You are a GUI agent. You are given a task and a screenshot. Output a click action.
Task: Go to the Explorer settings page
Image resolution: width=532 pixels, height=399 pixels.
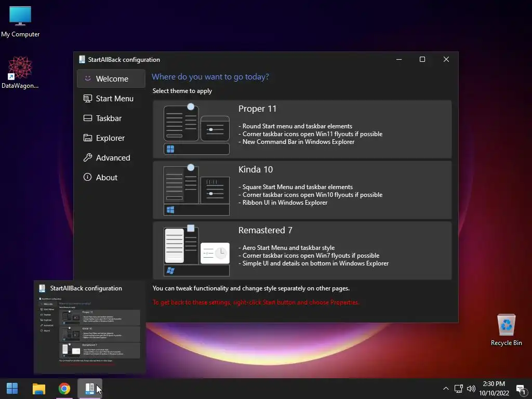pos(111,138)
